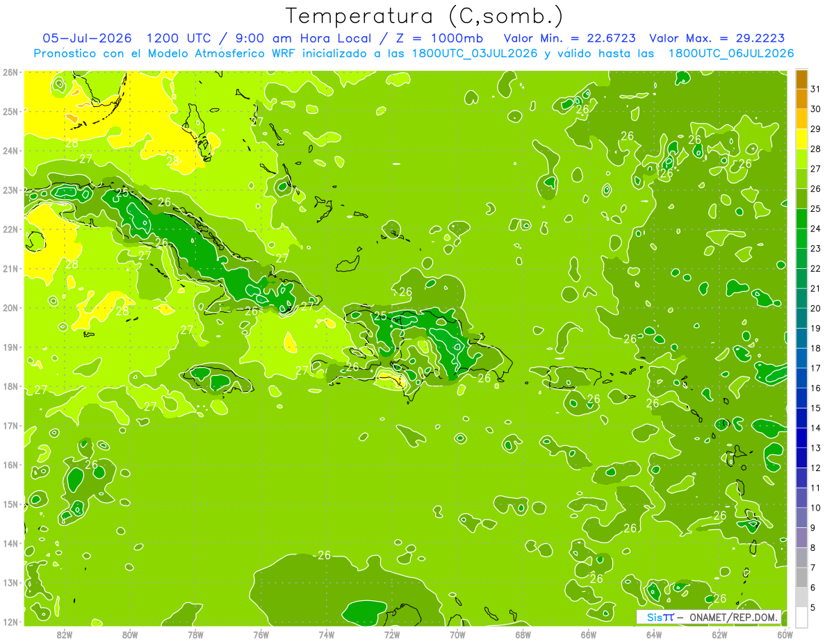
Task: Click the 60W longitude axis label
Action: (785, 634)
